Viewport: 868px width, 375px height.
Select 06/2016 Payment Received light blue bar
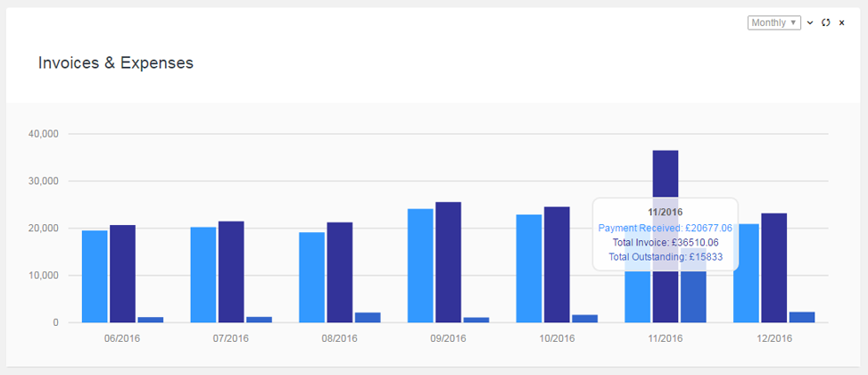click(95, 276)
